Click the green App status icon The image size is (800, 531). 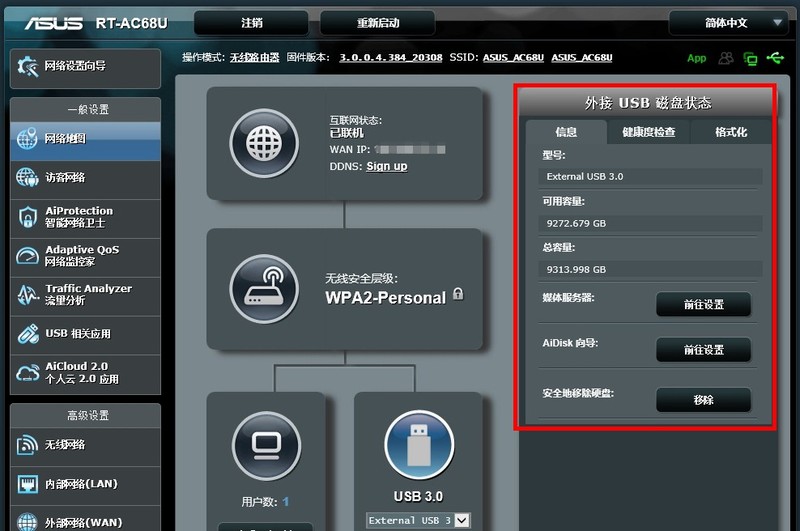696,58
